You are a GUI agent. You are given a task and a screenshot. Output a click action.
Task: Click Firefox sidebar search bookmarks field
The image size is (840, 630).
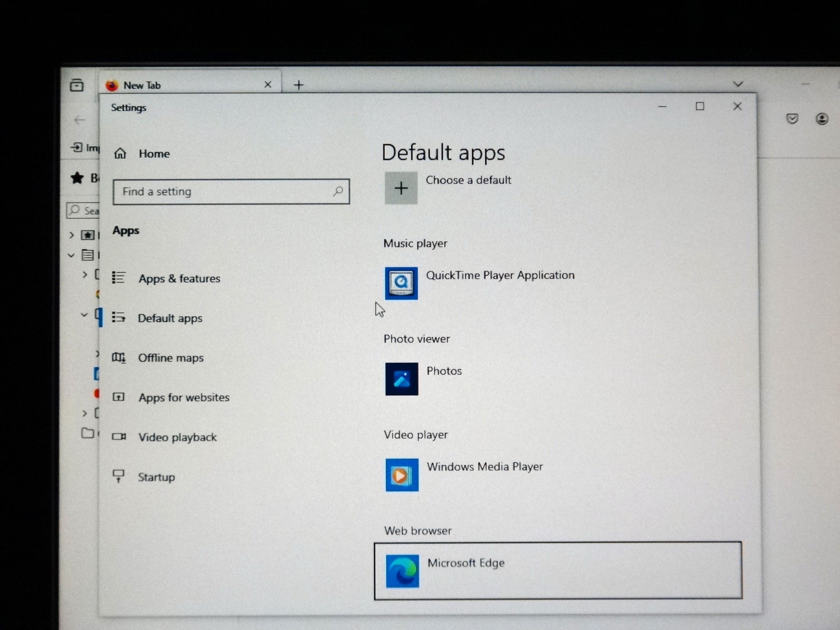[83, 210]
